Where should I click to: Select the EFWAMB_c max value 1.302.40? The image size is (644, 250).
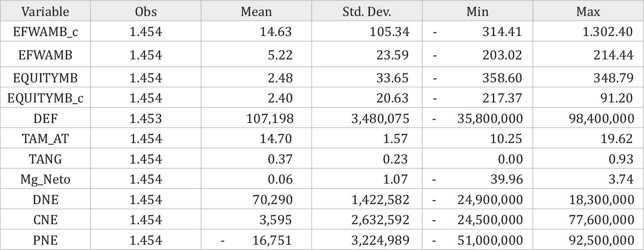608,32
